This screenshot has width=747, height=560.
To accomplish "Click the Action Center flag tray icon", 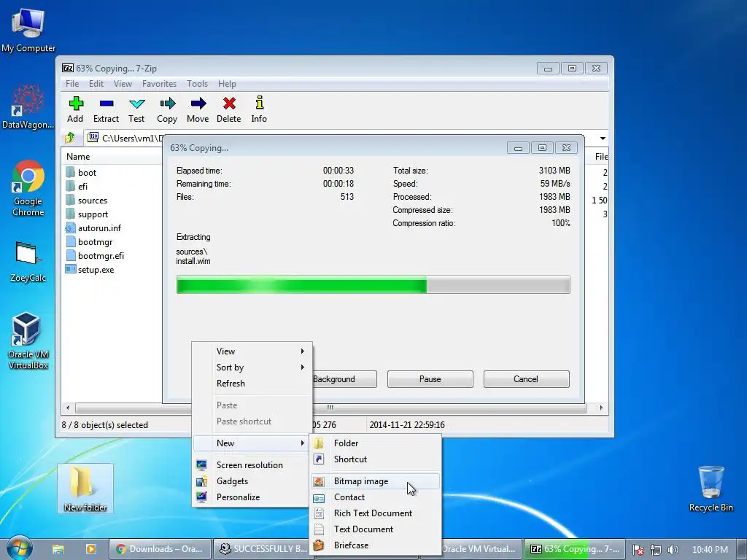I will (638, 550).
